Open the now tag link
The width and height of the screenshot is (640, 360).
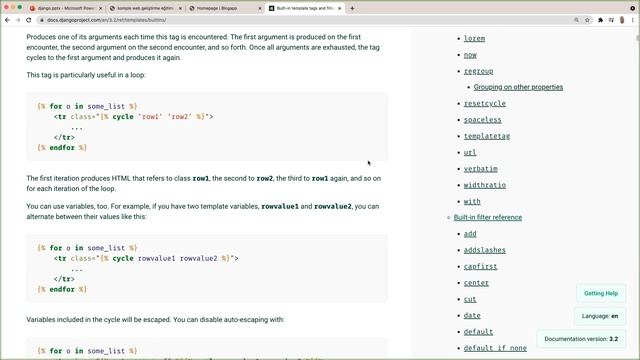coord(470,55)
